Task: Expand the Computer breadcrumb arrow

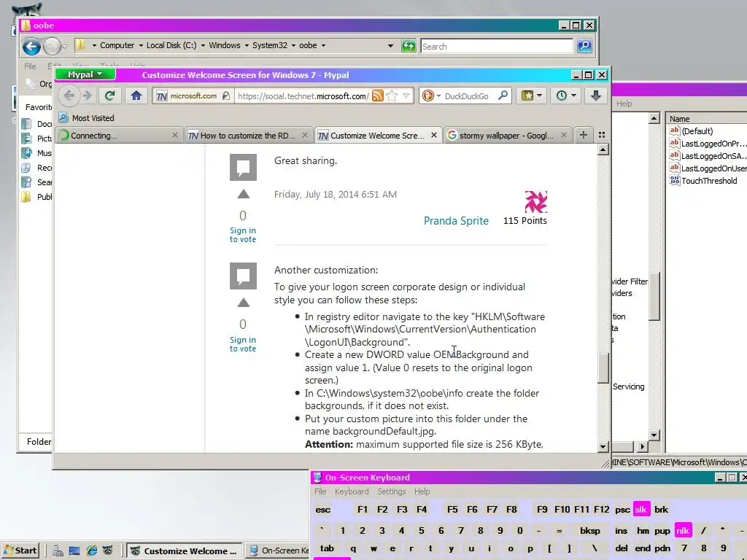Action: click(141, 46)
